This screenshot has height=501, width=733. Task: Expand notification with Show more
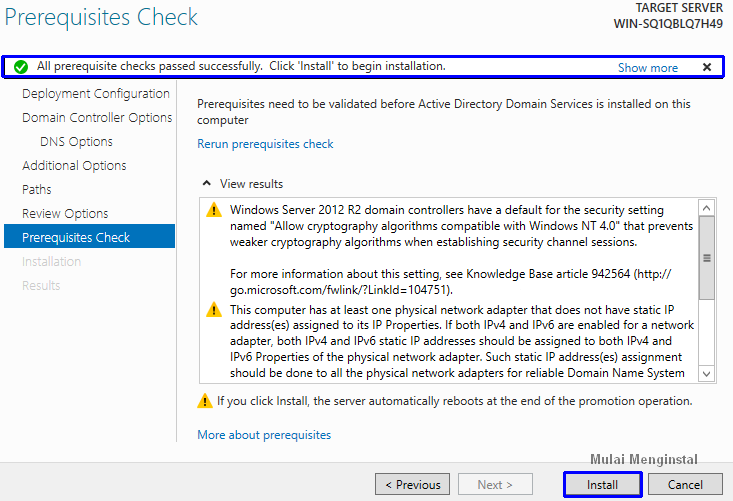(x=647, y=68)
